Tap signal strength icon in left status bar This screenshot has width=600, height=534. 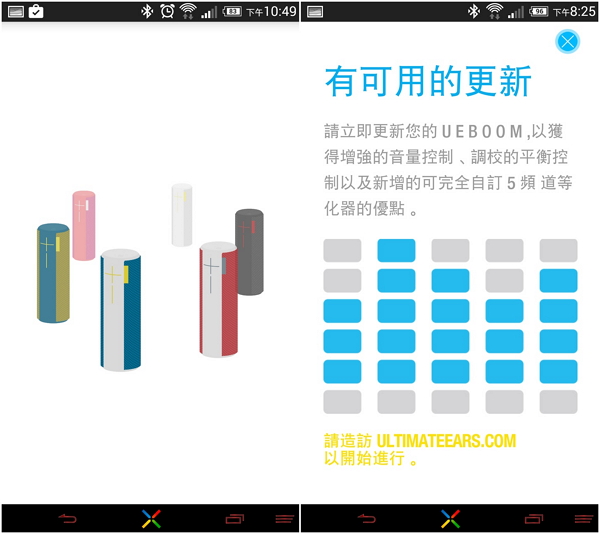[209, 13]
